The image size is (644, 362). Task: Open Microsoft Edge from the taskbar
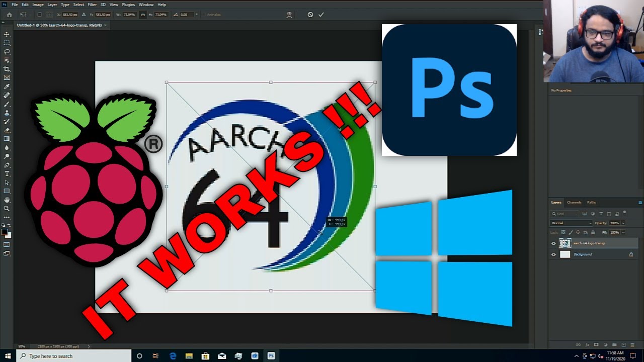click(x=173, y=356)
